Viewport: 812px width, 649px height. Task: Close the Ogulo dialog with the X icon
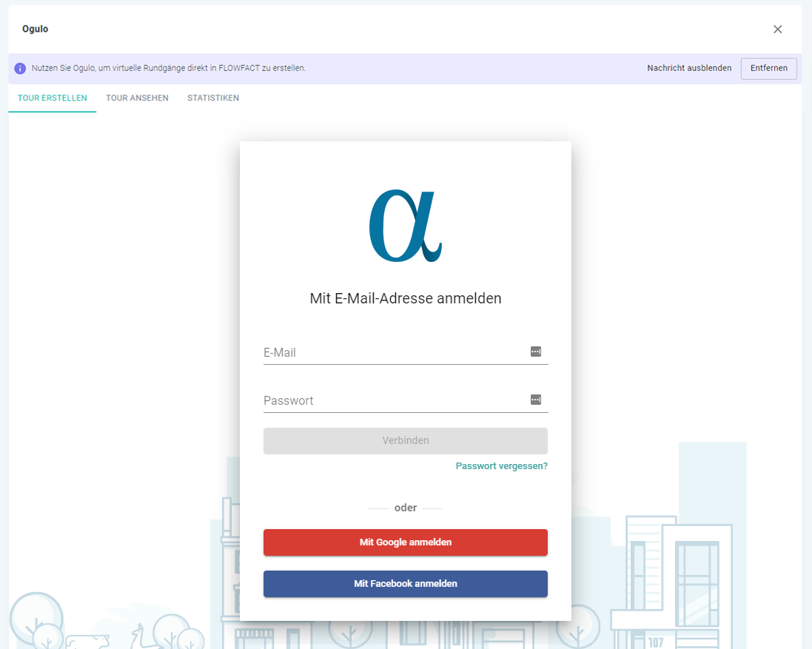pyautogui.click(x=777, y=30)
